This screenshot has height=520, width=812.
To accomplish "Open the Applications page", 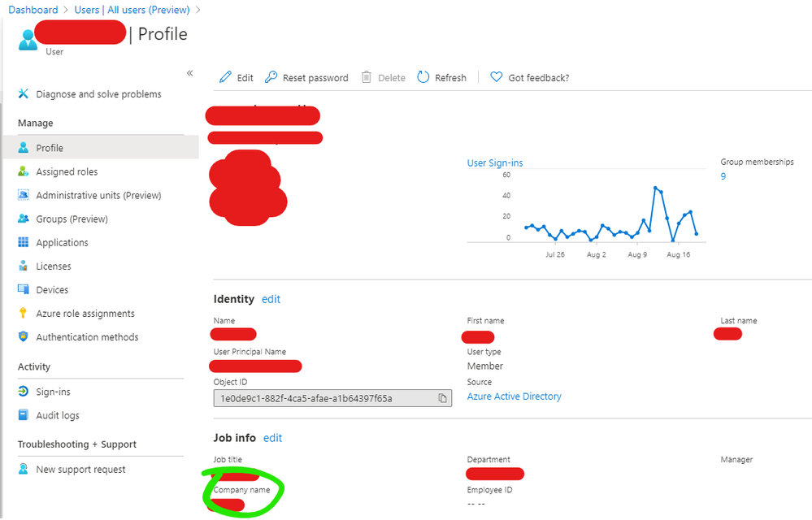I will 62,243.
